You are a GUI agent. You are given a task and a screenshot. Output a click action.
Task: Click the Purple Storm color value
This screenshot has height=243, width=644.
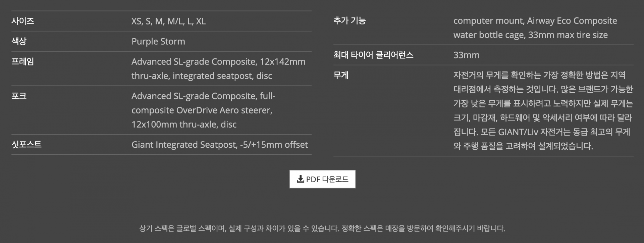(x=158, y=42)
